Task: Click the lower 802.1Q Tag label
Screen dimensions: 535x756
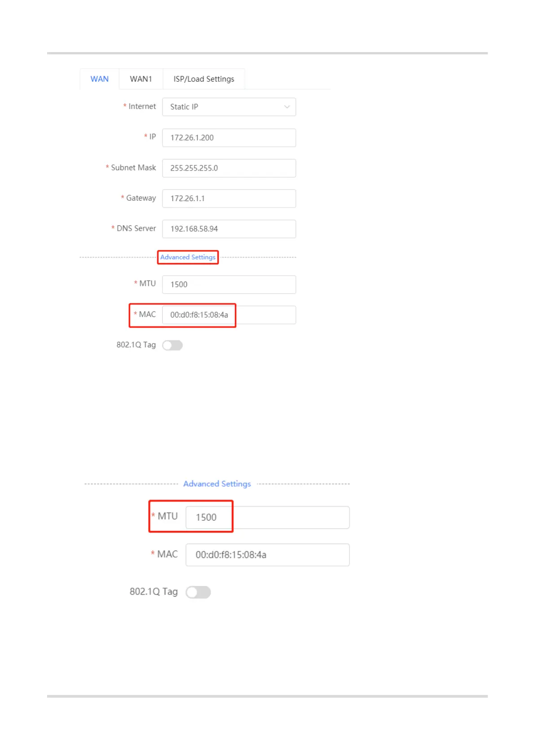Action: click(x=154, y=592)
